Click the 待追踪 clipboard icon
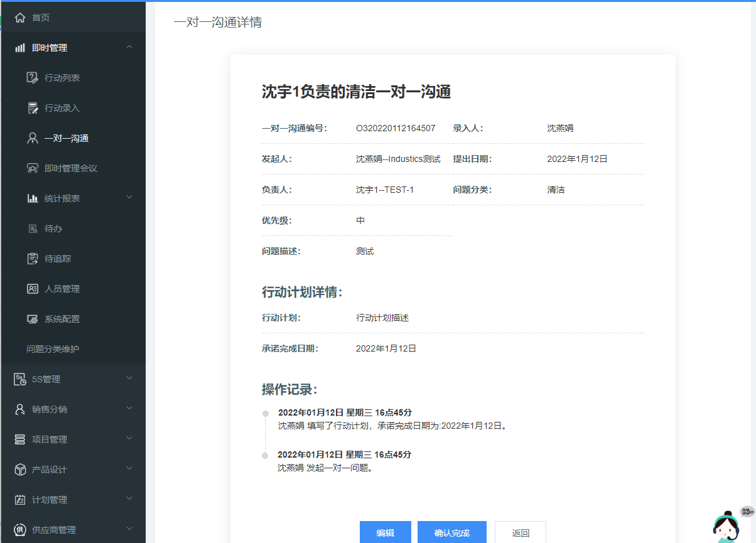 click(33, 259)
